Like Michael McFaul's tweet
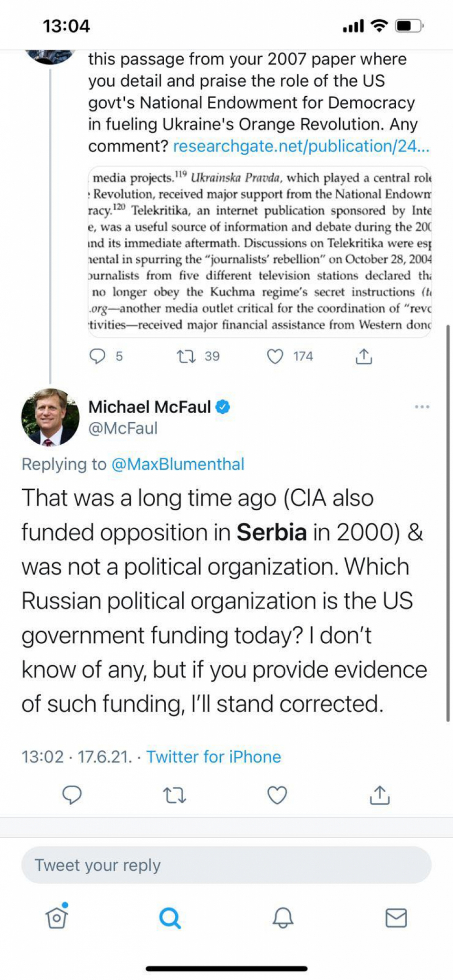The height and width of the screenshot is (980, 453). coord(277,795)
